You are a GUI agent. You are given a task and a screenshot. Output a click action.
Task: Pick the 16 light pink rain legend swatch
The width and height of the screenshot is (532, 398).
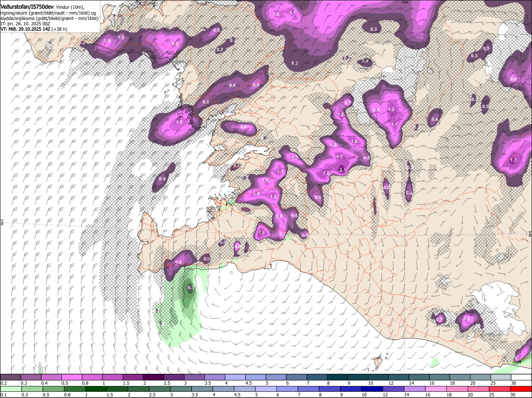(x=436, y=389)
